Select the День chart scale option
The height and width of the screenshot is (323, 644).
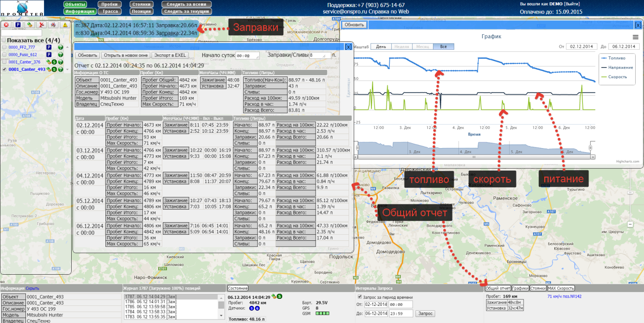pyautogui.click(x=380, y=47)
